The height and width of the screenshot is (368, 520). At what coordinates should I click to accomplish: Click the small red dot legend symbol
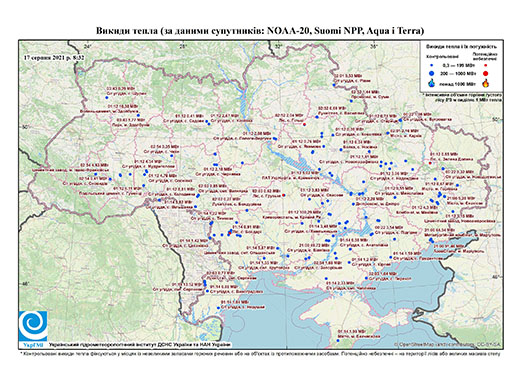tap(486, 66)
